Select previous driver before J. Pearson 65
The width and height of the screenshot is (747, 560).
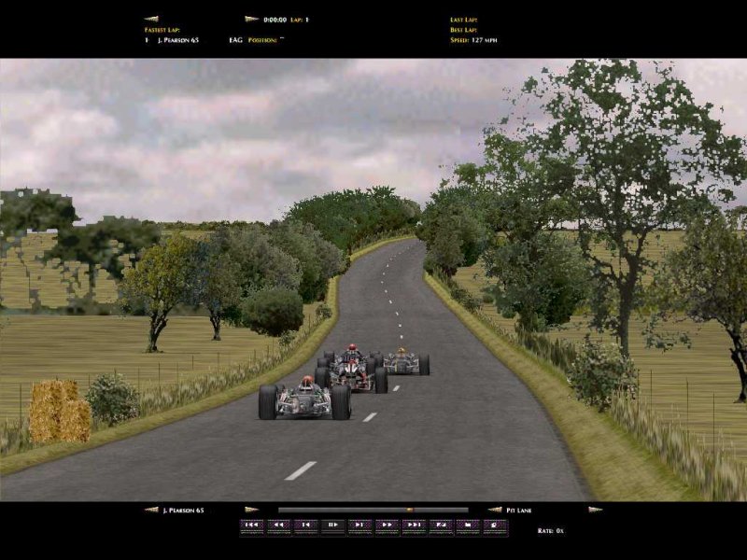(151, 510)
